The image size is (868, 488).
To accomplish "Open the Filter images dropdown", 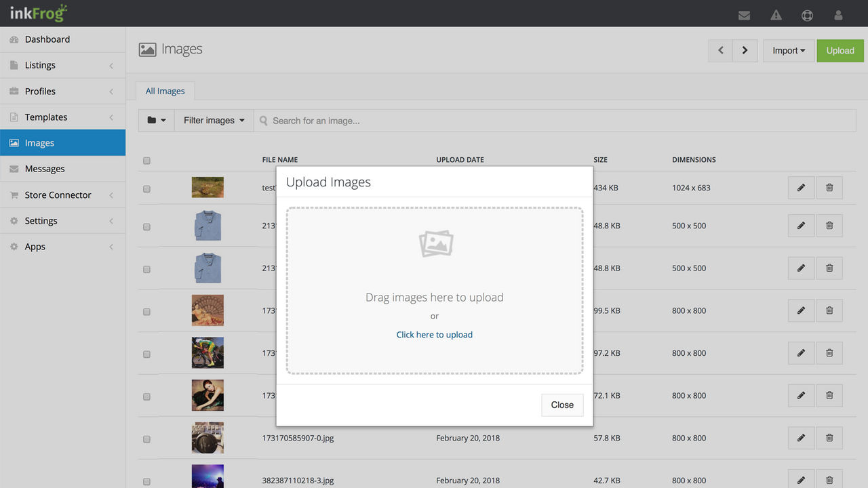I will (x=214, y=120).
